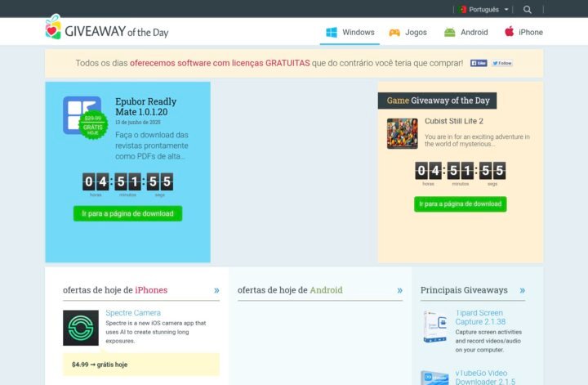The height and width of the screenshot is (385, 588).
Task: Click the $4.99 grátis hoje price box
Action: 141,365
